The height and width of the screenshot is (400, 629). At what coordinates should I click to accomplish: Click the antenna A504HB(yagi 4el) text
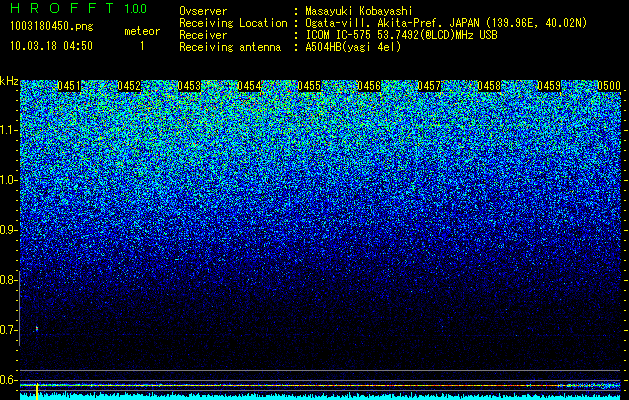click(353, 47)
